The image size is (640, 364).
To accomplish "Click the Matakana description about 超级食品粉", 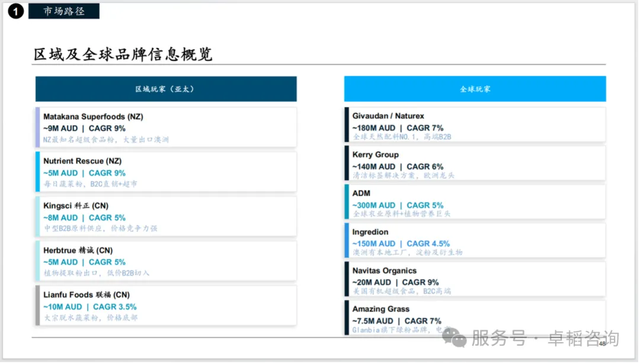I will [105, 140].
